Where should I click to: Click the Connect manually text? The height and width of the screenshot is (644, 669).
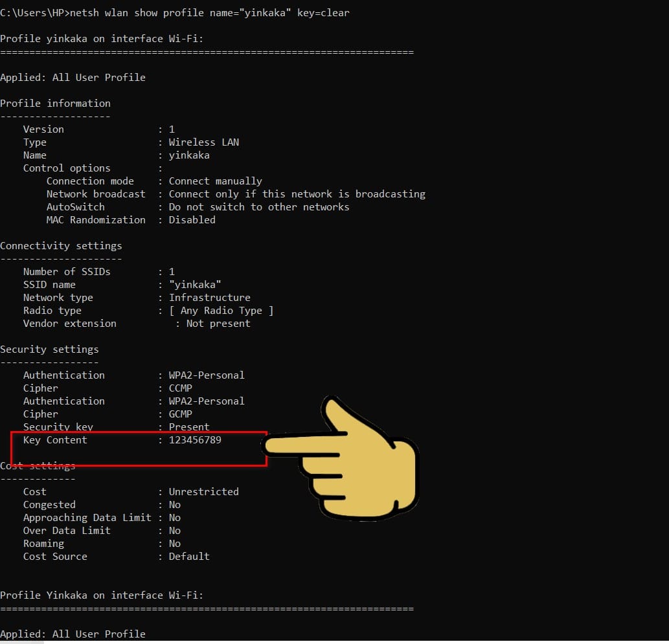point(216,181)
